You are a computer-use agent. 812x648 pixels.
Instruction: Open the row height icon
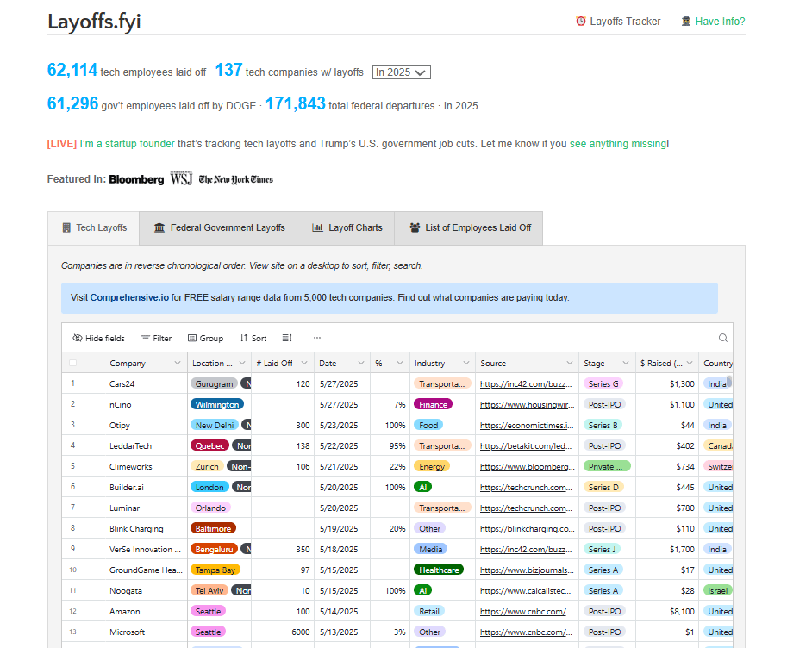[x=287, y=338]
